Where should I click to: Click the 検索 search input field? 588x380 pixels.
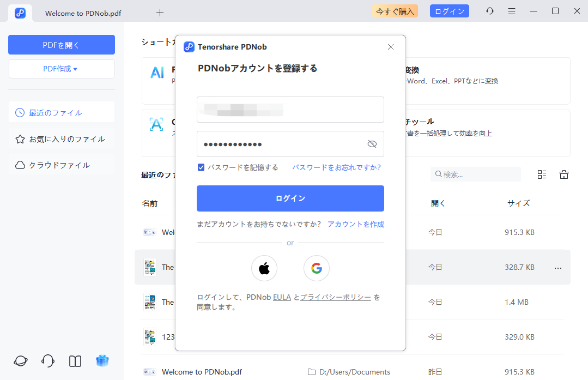475,174
